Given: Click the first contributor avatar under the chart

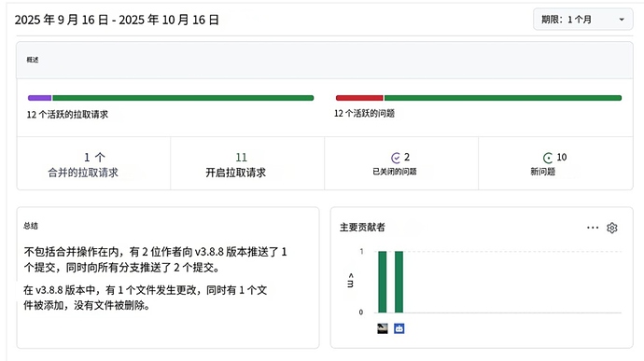Looking at the screenshot, I should point(383,328).
